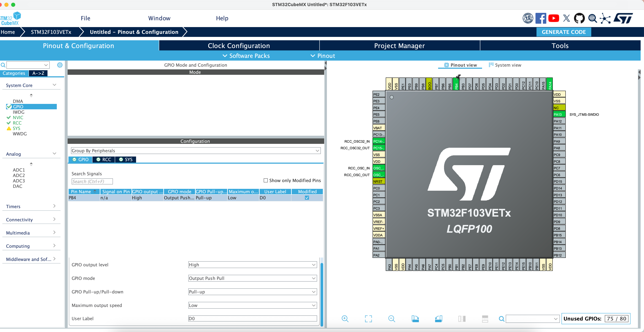Click the settings gear beside category search
The height and width of the screenshot is (332, 644).
(60, 65)
